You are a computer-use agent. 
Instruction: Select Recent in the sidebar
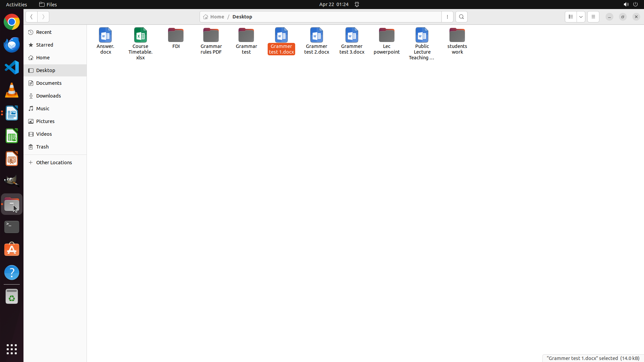click(x=44, y=32)
